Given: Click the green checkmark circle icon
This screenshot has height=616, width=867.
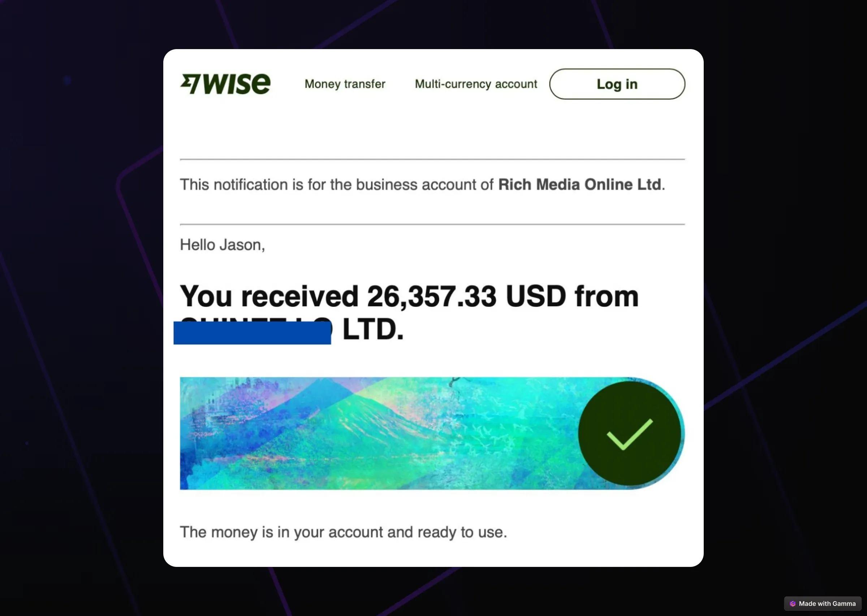Looking at the screenshot, I should coord(630,433).
